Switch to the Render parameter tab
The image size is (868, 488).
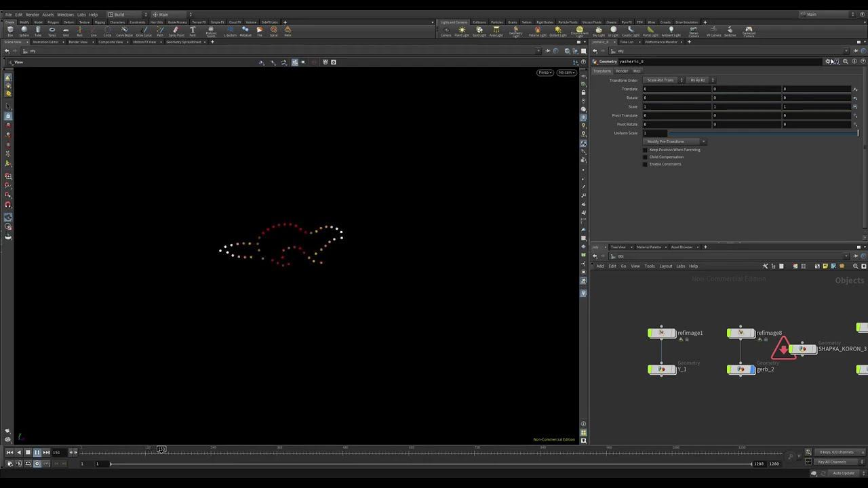pyautogui.click(x=621, y=71)
